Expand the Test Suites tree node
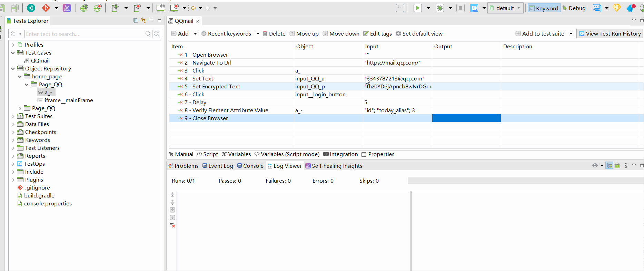The width and height of the screenshot is (644, 271). click(13, 116)
